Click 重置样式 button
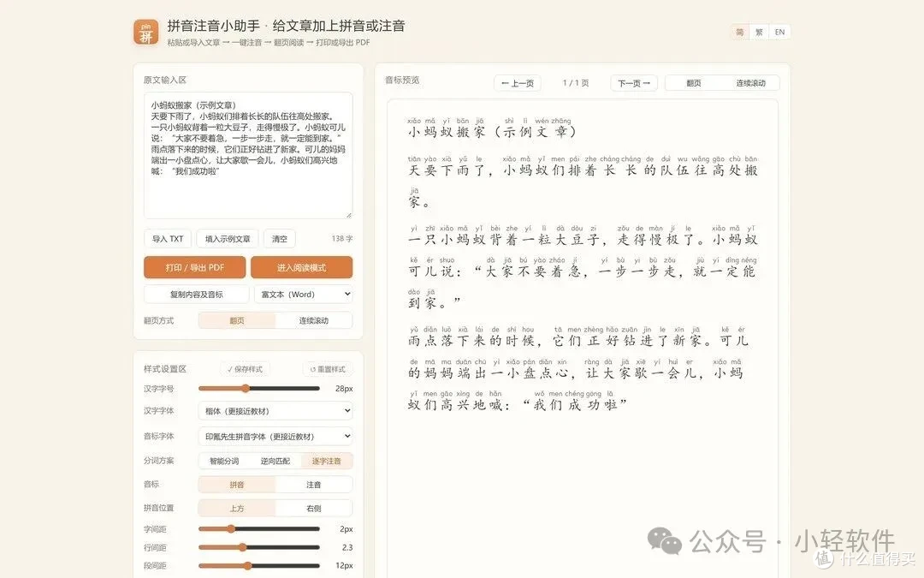This screenshot has height=578, width=924. [x=328, y=369]
